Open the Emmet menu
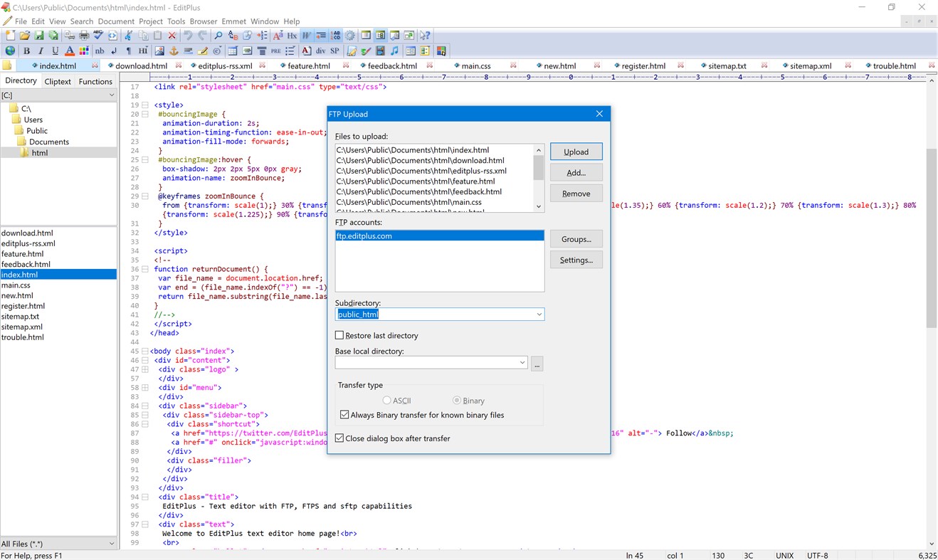Screen dimensions: 938x560 pyautogui.click(x=234, y=21)
